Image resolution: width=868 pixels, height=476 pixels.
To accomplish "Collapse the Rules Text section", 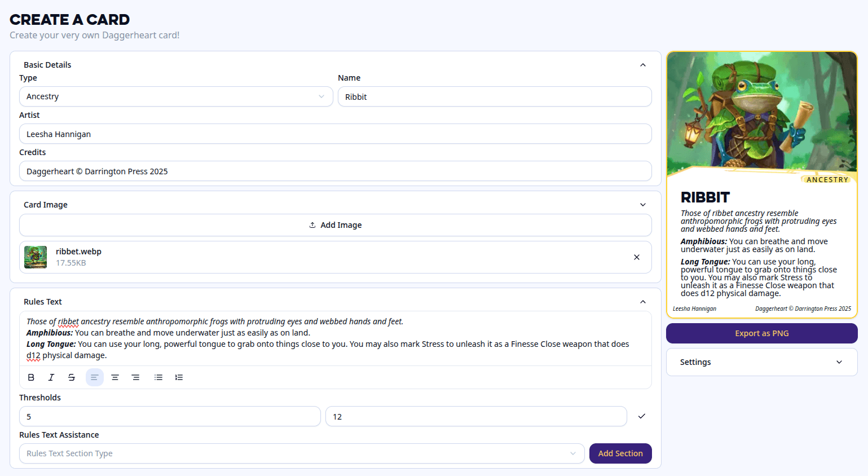I will click(642, 302).
